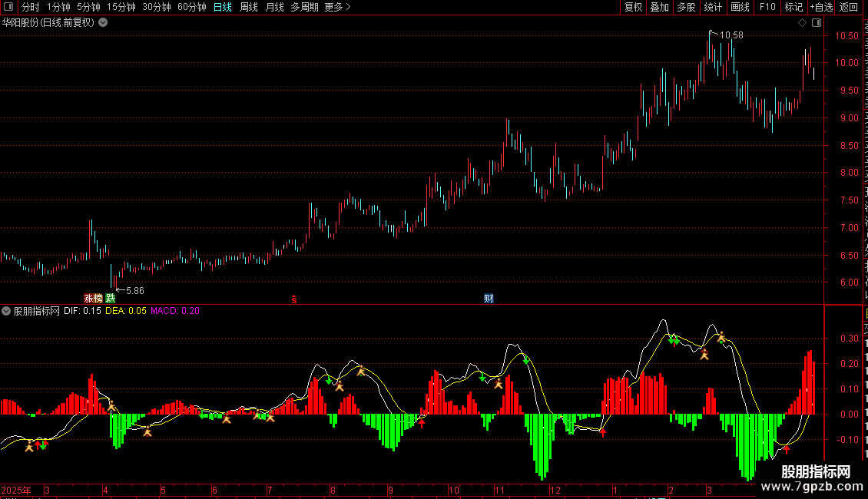Screen dimensions: 868x499
Task: Switch to 60分钟 timeframe tab
Action: (191, 7)
